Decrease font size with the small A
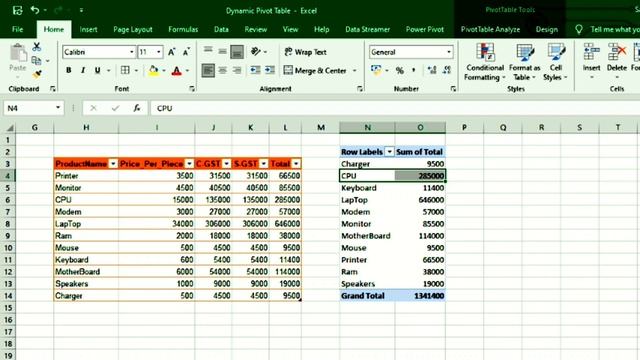Image resolution: width=640 pixels, height=360 pixels. (186, 52)
